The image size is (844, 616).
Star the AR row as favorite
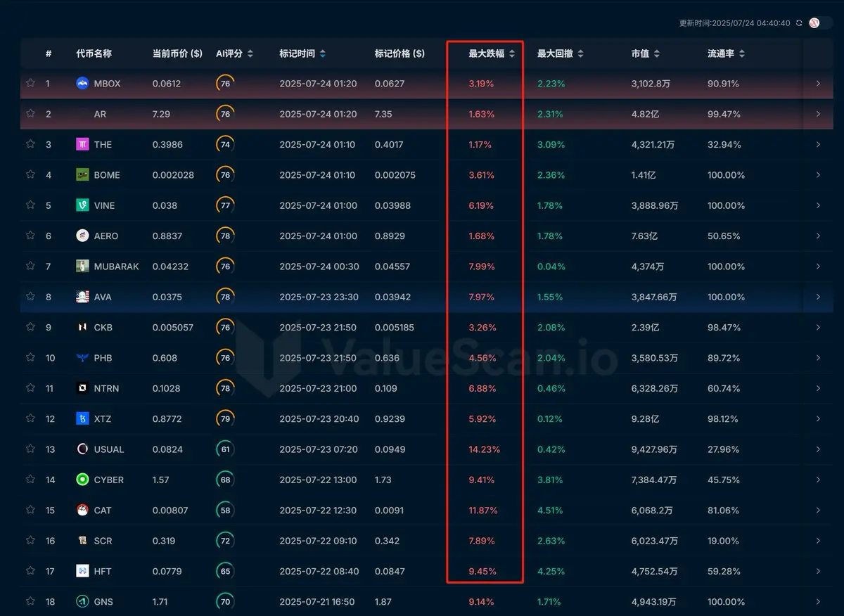point(30,113)
